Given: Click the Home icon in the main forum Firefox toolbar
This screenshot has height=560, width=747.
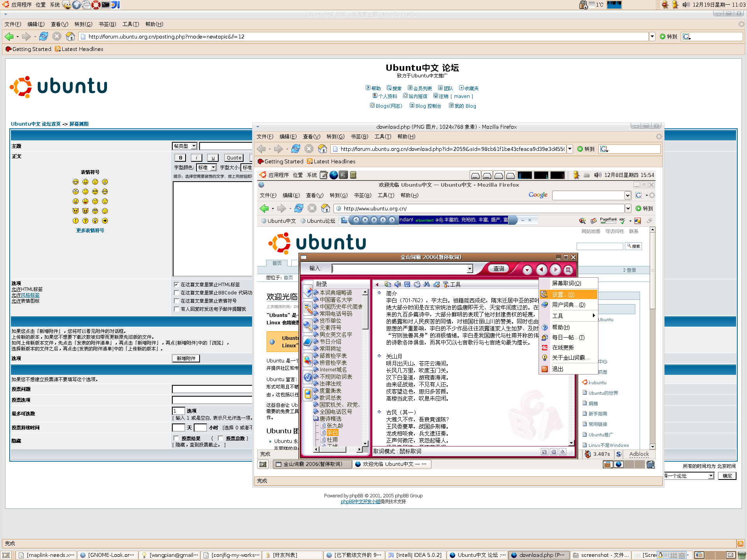Looking at the screenshot, I should pos(70,37).
